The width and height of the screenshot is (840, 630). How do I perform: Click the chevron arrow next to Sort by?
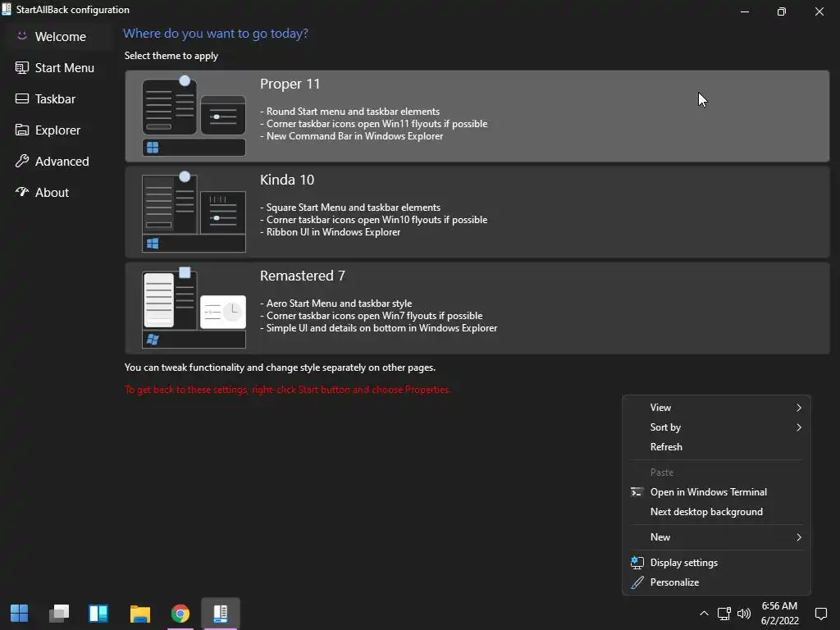[x=799, y=427]
